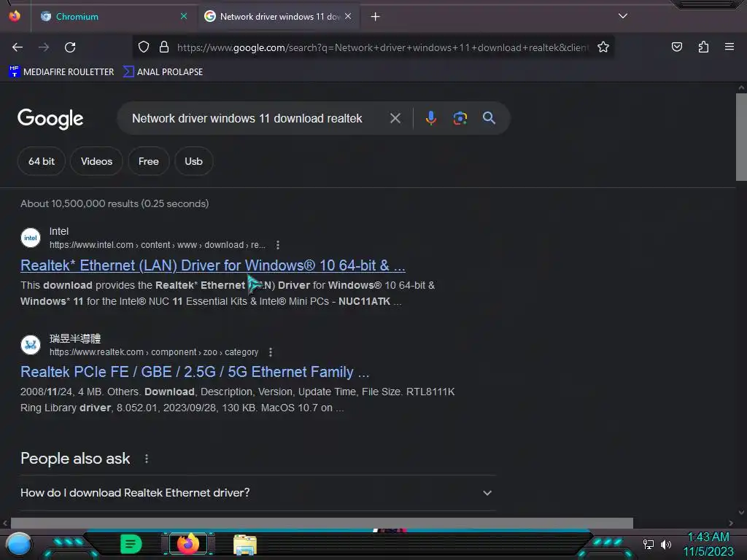Open network status tray icon

(649, 544)
